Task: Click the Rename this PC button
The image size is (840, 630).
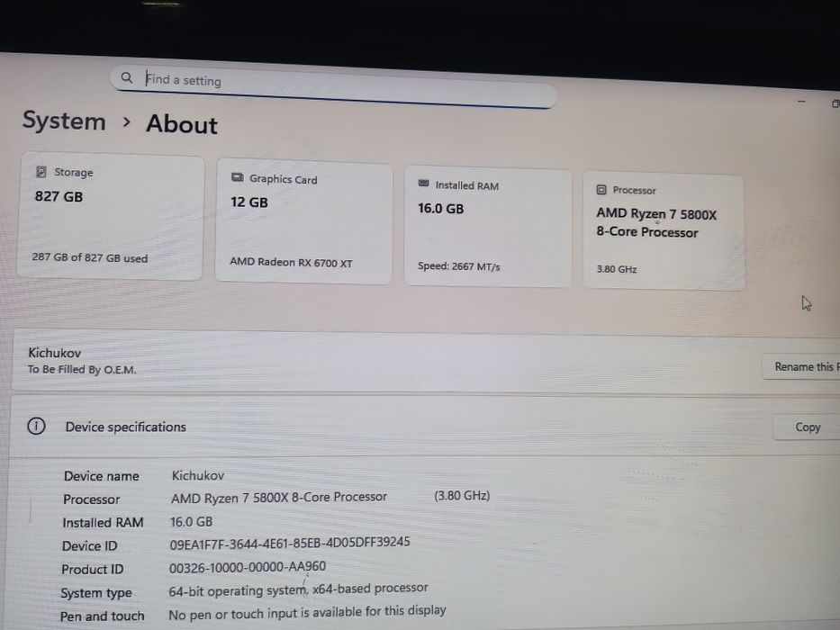Action: (801, 367)
